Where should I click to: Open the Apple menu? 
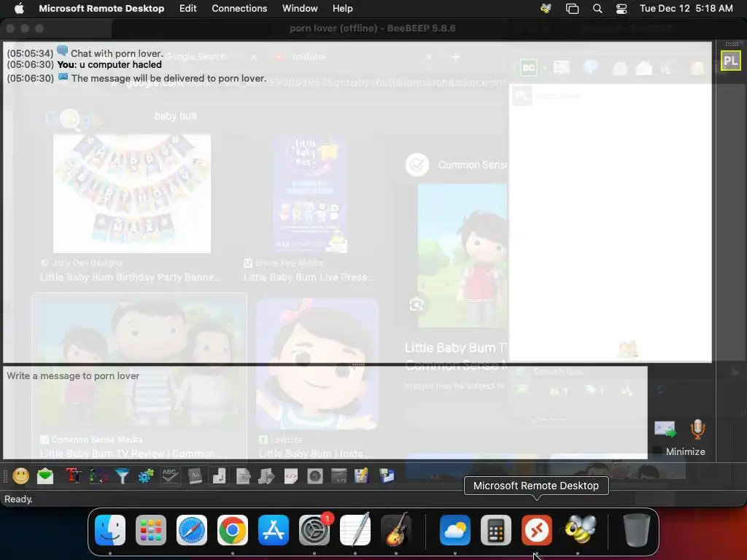pos(19,8)
